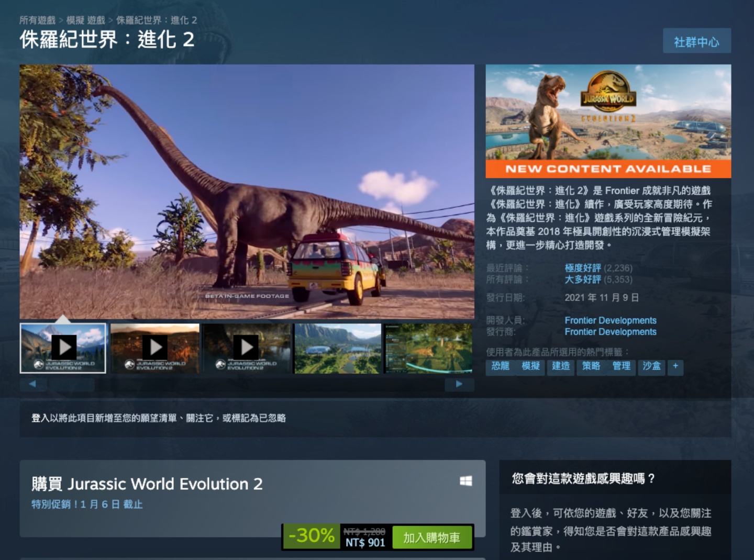Screen dimensions: 754x560
Task: Open publisher Frontier Developments link
Action: coord(611,332)
